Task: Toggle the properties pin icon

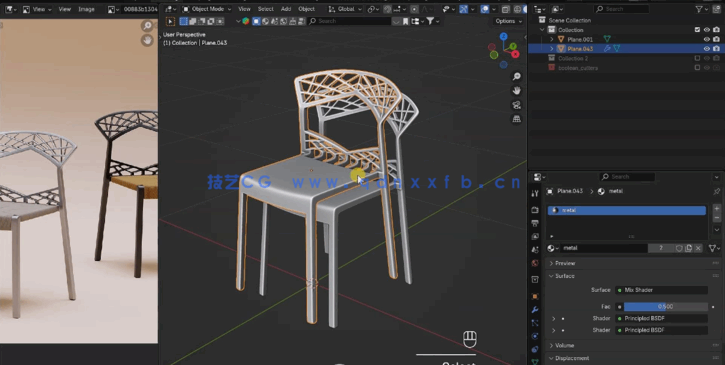Action: click(716, 191)
